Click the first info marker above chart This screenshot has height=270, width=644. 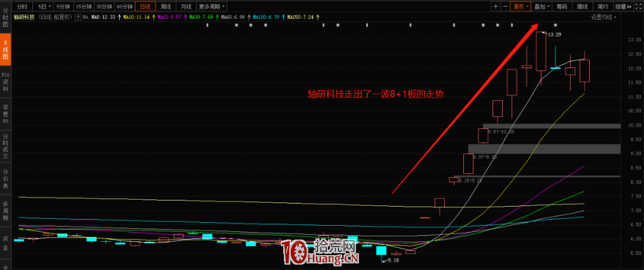click(x=208, y=25)
